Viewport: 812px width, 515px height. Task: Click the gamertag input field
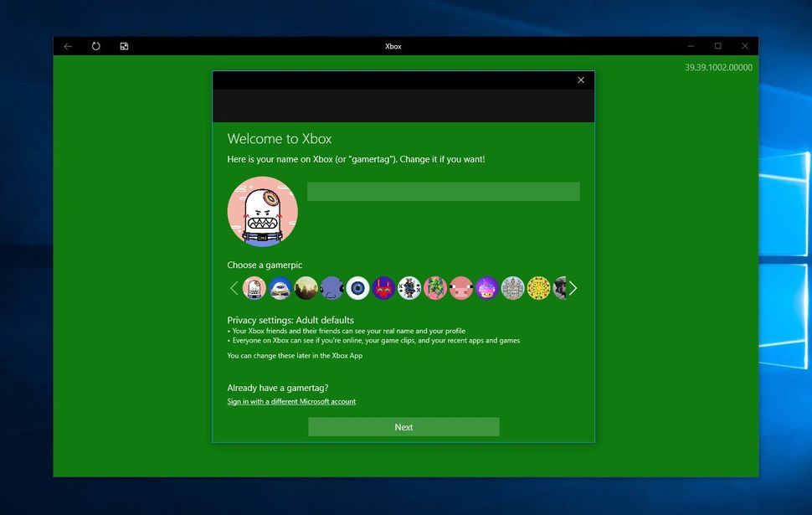(x=443, y=191)
